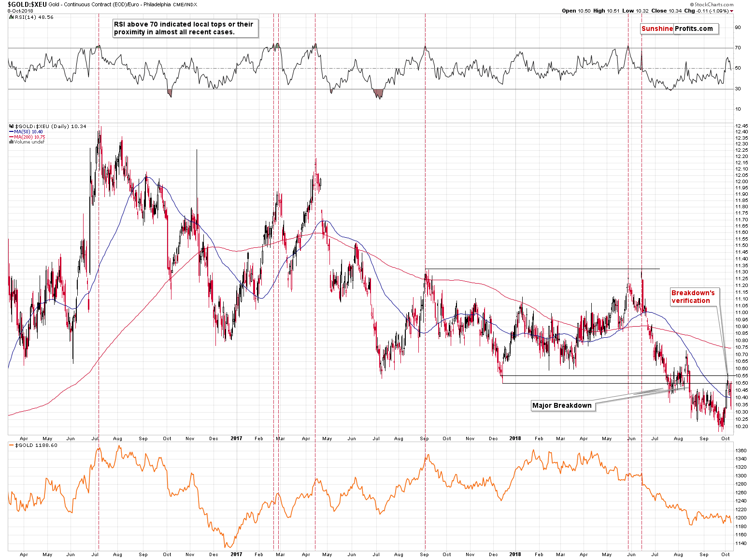The image size is (756, 559).
Task: Click the 1140 label on gold axis
Action: pyautogui.click(x=741, y=543)
